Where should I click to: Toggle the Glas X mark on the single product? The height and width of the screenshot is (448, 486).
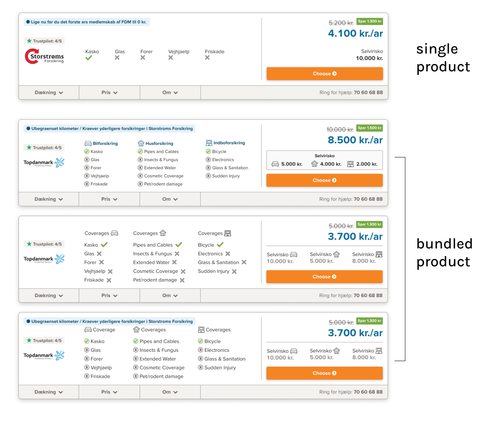click(x=118, y=58)
